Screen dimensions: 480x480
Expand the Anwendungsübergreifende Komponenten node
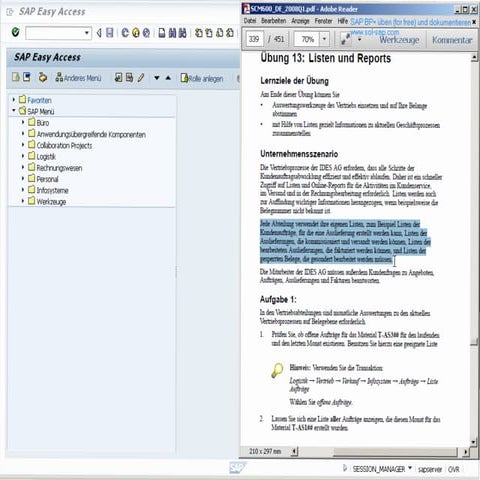tap(23, 133)
